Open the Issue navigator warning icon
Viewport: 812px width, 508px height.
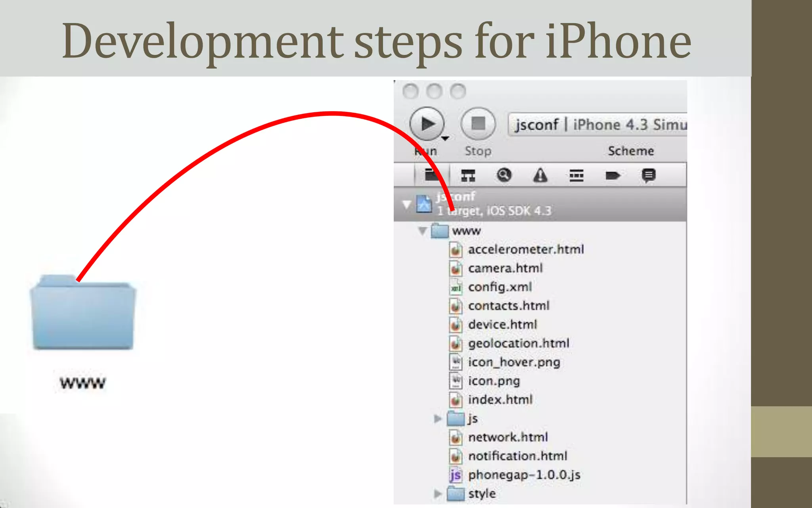click(x=540, y=175)
